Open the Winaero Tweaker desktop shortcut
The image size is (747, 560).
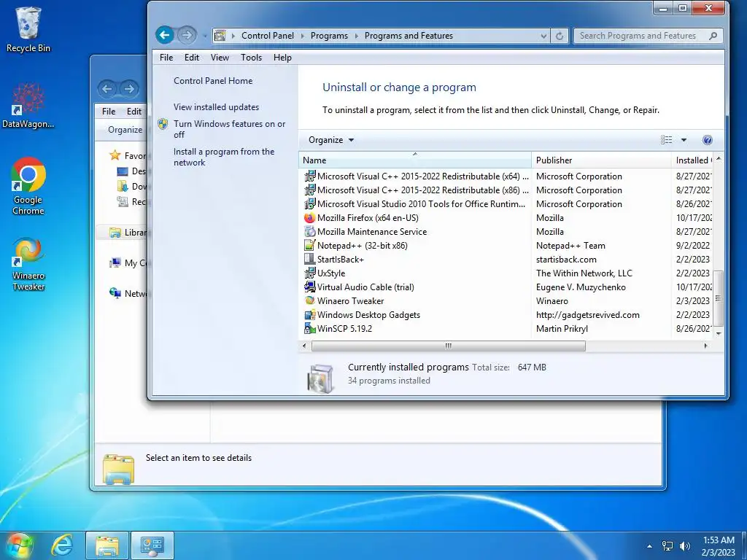(28, 264)
